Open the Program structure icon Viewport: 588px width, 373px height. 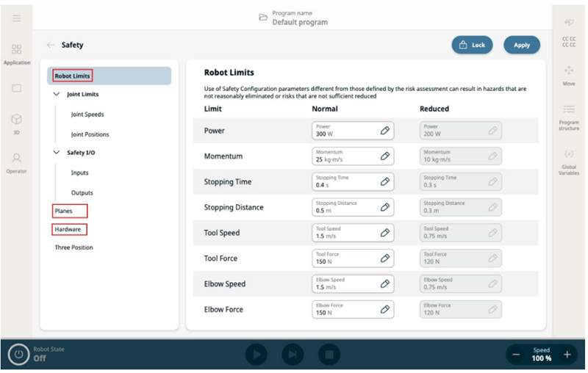tap(568, 114)
